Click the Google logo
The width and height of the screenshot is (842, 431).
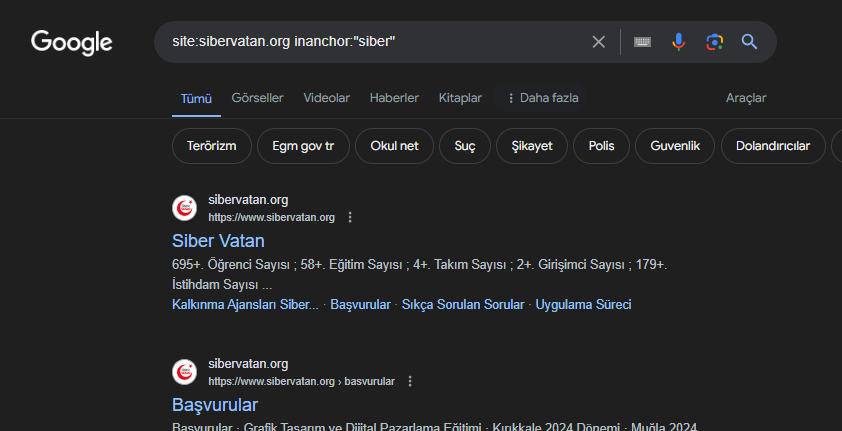pos(71,42)
